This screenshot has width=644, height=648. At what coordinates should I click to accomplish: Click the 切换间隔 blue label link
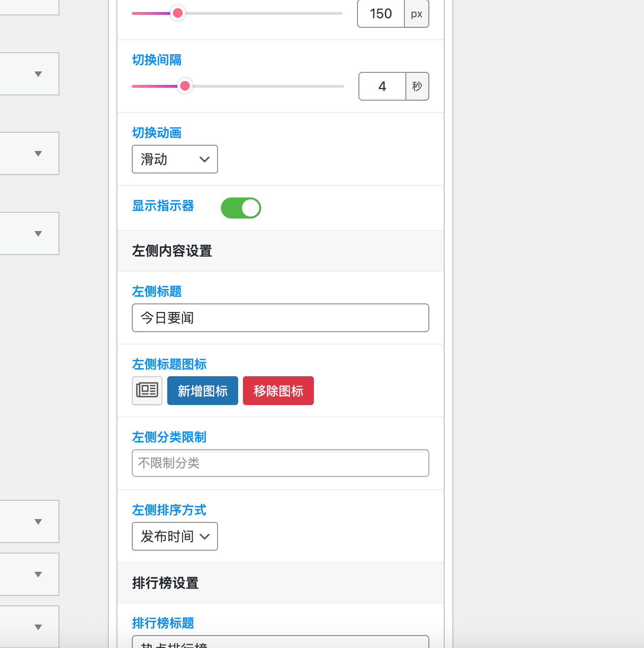(x=157, y=59)
